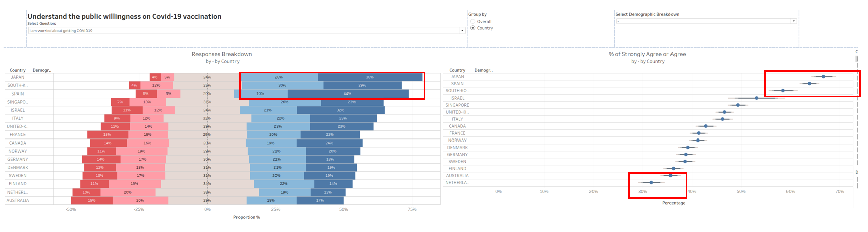Select the NORWAY label in the dot plot
Image resolution: width=868 pixels, height=232 pixels.
point(457,141)
